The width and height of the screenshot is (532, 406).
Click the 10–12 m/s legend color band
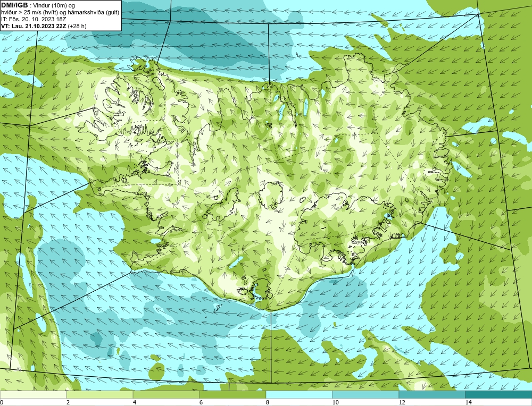pos(366,394)
